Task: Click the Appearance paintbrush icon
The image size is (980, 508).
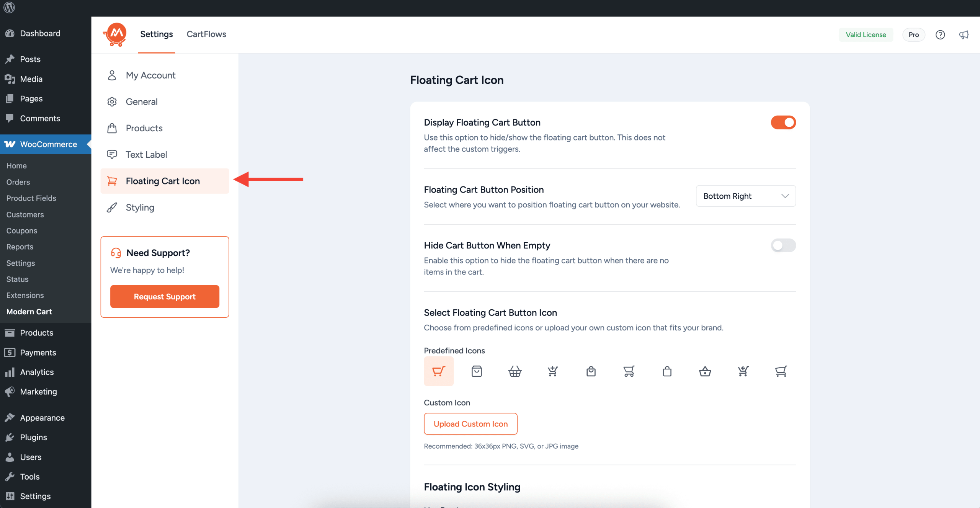Action: (x=10, y=418)
